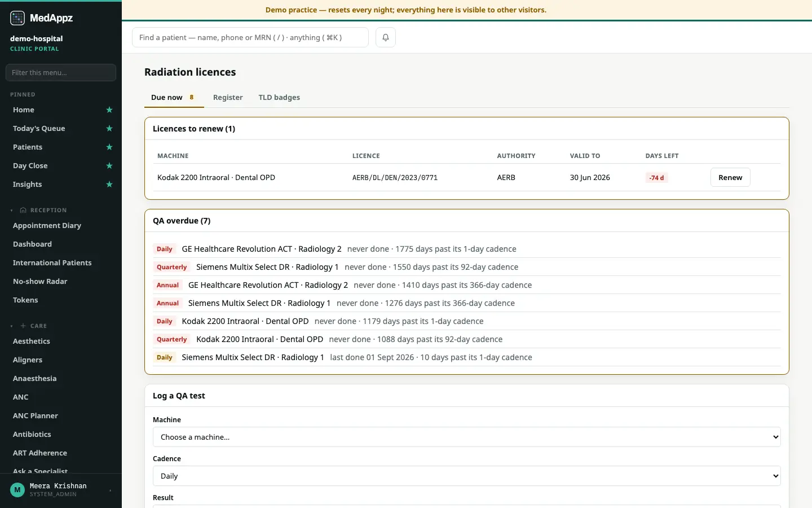The height and width of the screenshot is (508, 812).
Task: Unpin Day Close star icon
Action: click(109, 165)
